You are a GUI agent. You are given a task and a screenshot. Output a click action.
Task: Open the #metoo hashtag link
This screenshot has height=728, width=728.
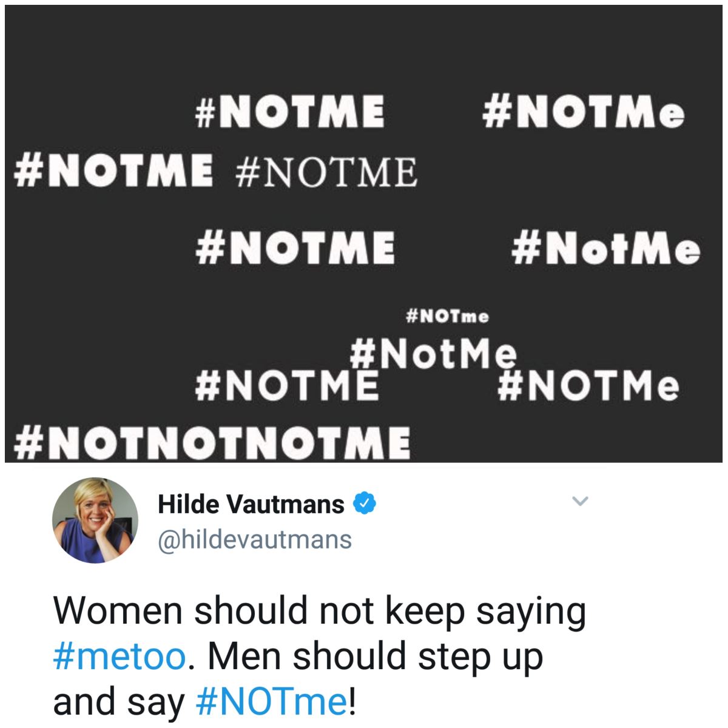(x=120, y=656)
